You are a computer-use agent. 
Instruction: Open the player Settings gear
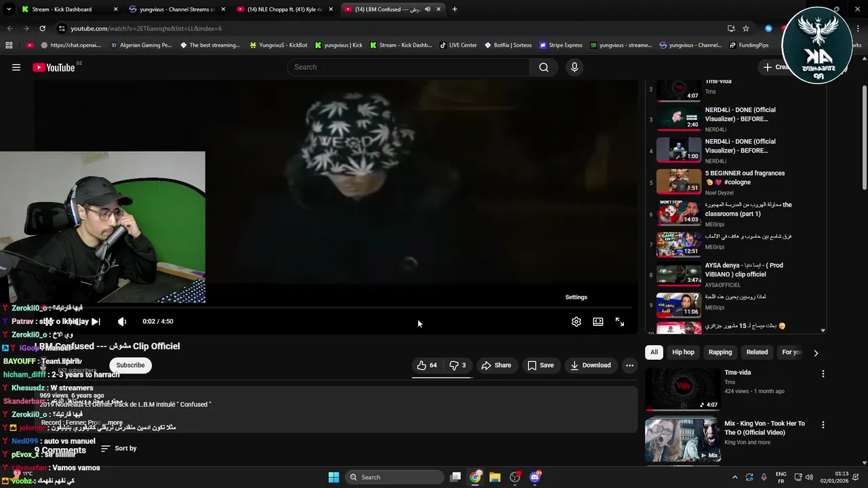click(x=576, y=322)
